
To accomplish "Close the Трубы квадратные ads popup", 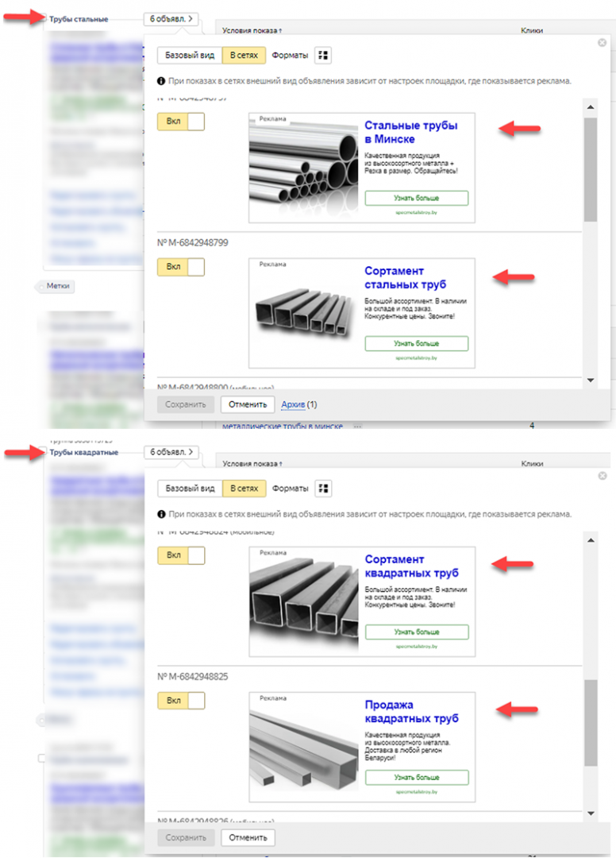I will (603, 476).
